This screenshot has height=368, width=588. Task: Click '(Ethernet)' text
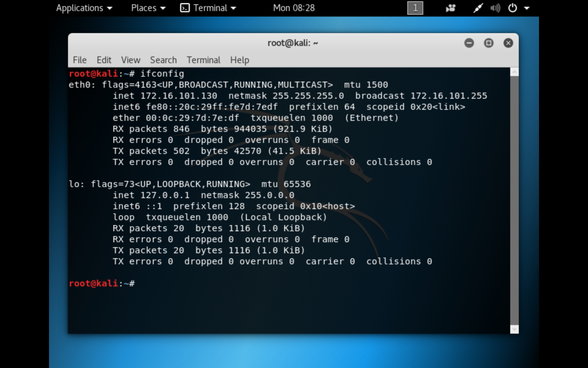coord(372,118)
